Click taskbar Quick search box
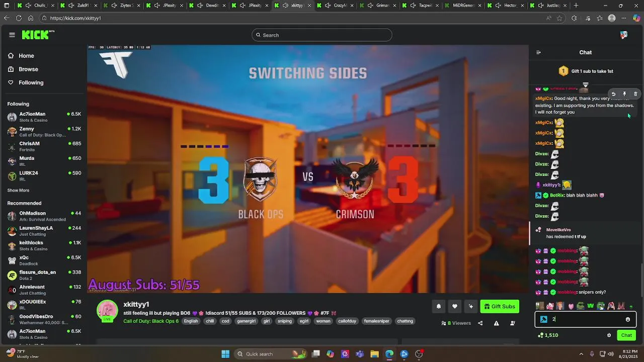The height and width of the screenshot is (362, 644). [271, 354]
